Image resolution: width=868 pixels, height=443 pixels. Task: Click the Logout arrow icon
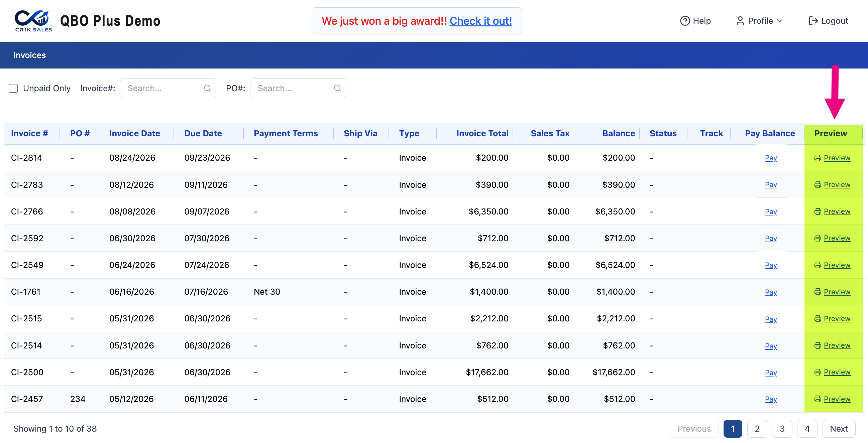pyautogui.click(x=813, y=21)
